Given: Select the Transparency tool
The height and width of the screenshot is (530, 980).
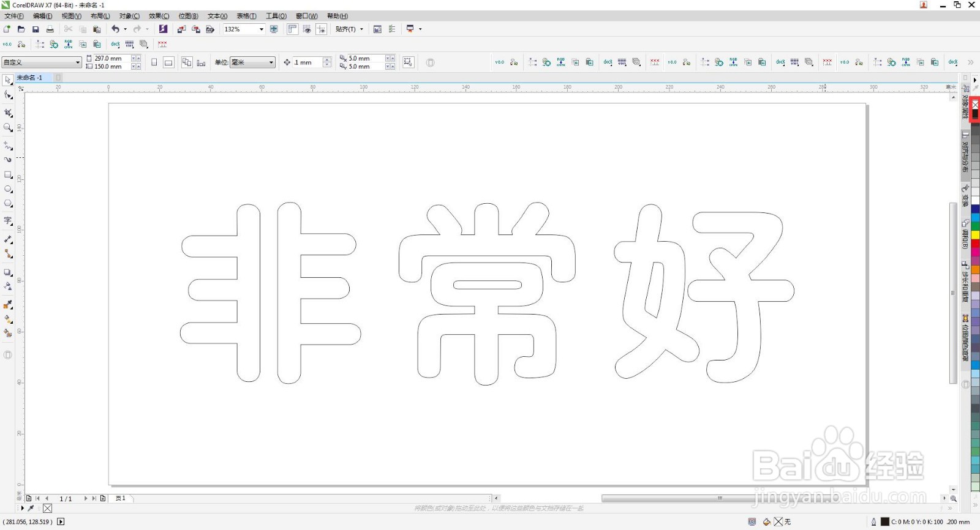Looking at the screenshot, I should click(8, 286).
